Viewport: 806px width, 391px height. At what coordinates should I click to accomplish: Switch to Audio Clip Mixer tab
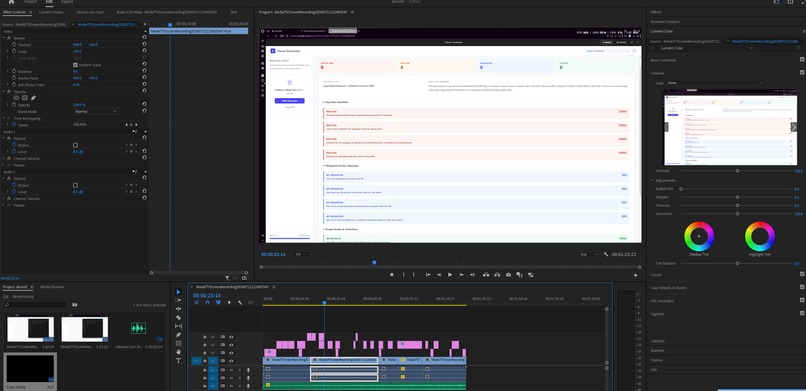[167, 12]
